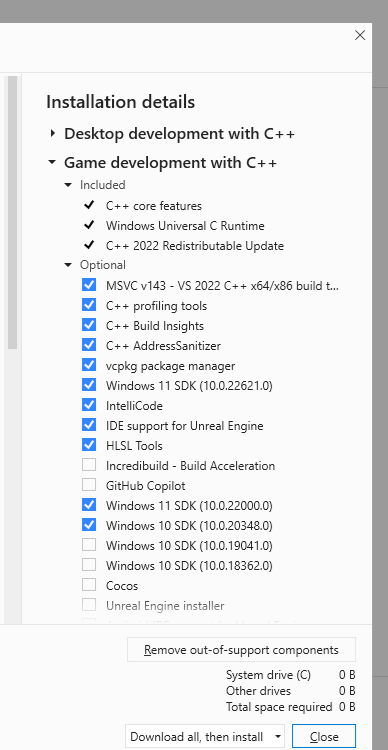This screenshot has width=388, height=750.
Task: Uncheck IDE support for Unreal Engine
Action: point(89,425)
